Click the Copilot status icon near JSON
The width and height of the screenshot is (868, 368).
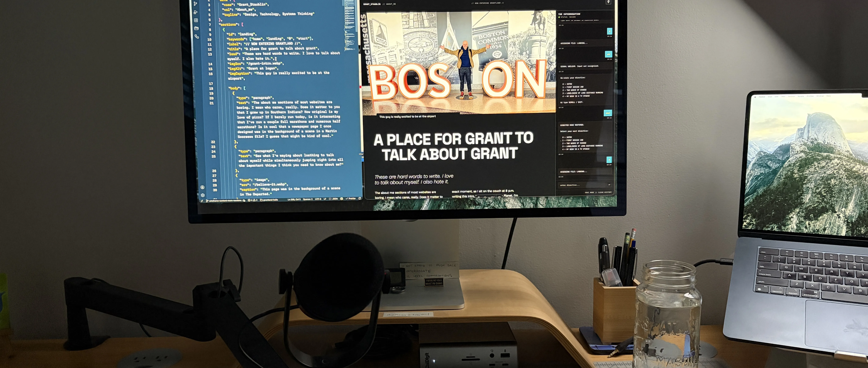(x=342, y=199)
